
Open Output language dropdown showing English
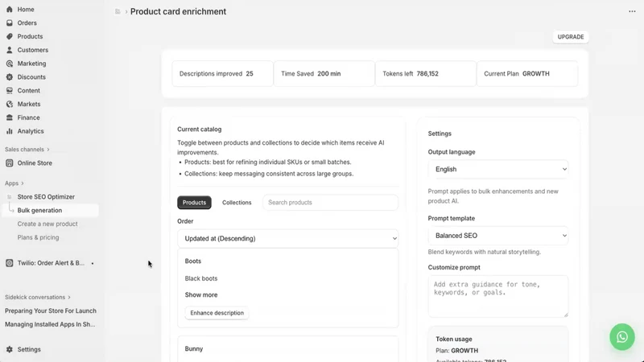[498, 169]
